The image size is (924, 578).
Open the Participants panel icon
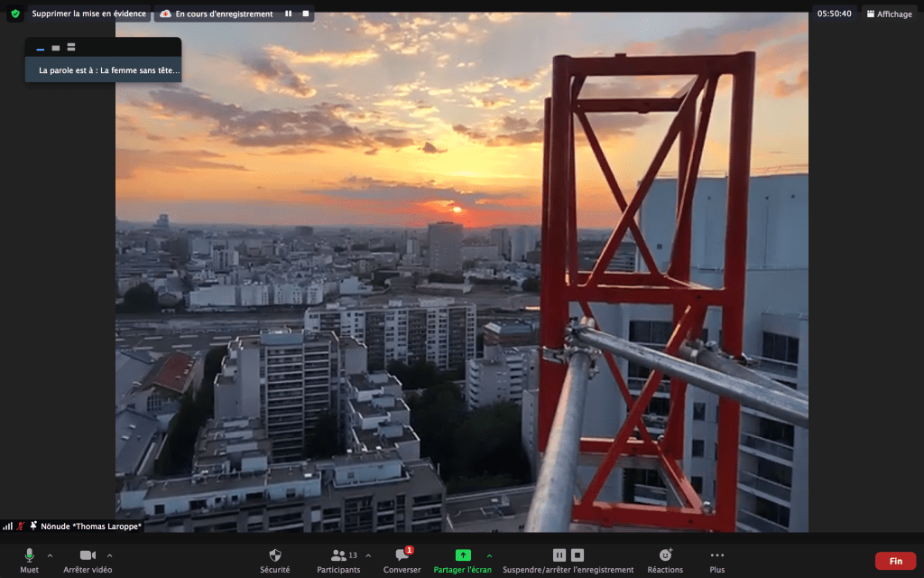coord(338,555)
